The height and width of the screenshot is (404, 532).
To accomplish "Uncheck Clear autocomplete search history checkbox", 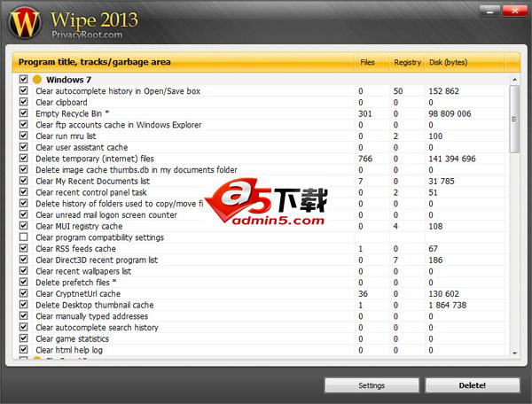I will click(x=23, y=327).
